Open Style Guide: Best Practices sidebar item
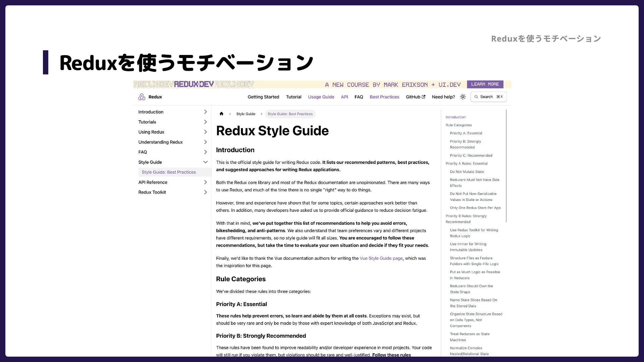Screen dimensions: 644x362 [x=174, y=172]
